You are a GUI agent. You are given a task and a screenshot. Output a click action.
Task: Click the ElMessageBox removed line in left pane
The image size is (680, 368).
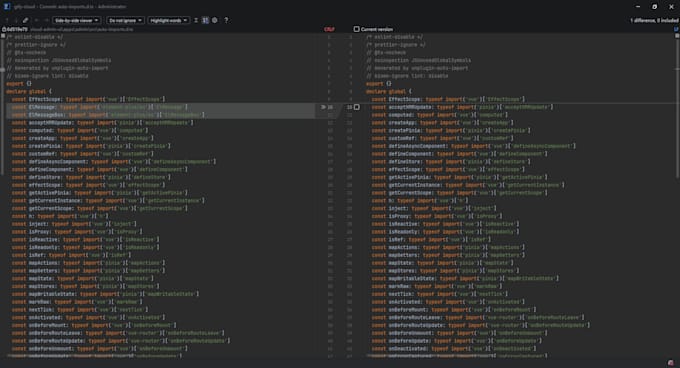[108, 115]
